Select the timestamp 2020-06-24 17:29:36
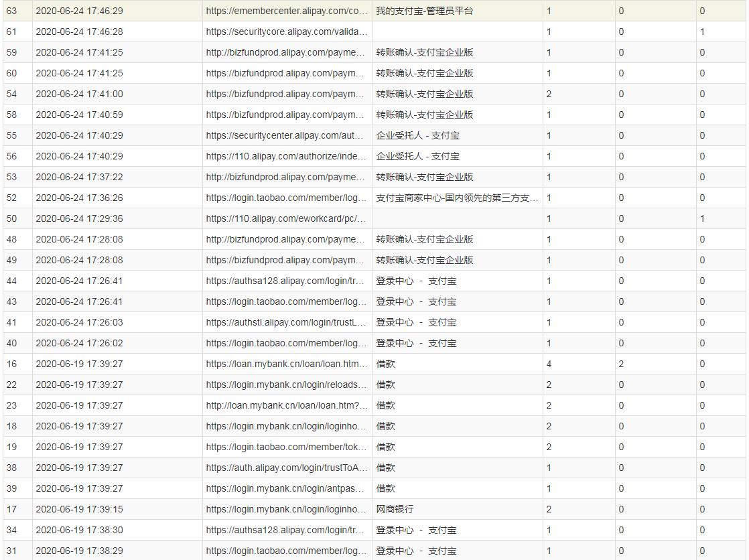The width and height of the screenshot is (749, 560). 78,218
